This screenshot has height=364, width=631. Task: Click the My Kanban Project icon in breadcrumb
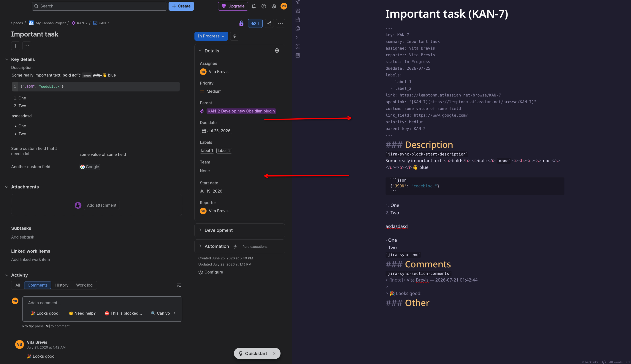pos(31,23)
